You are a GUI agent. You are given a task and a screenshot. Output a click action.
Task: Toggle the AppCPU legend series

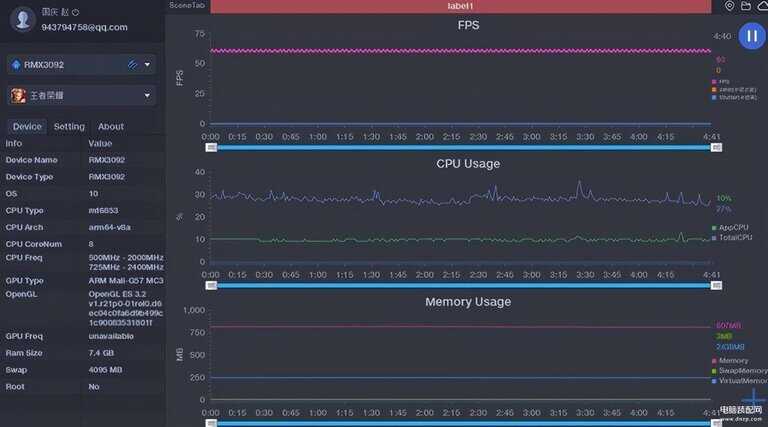(730, 228)
